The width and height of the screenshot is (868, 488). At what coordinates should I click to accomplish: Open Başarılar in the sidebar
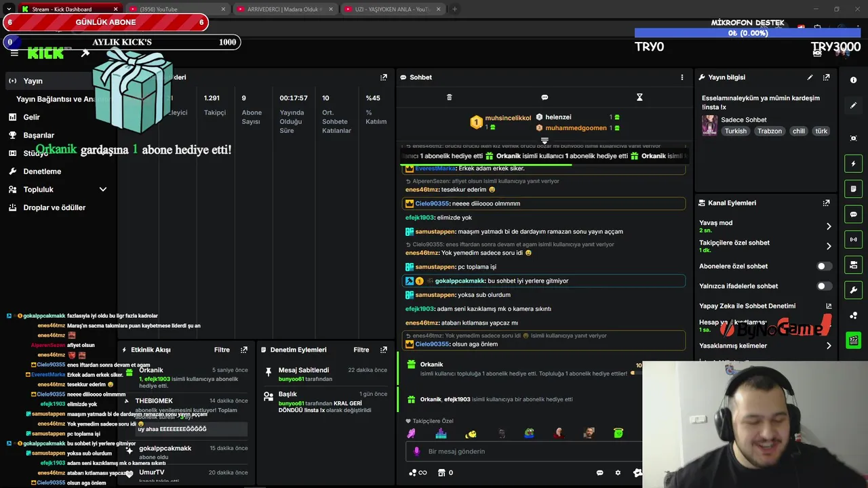pyautogui.click(x=39, y=135)
